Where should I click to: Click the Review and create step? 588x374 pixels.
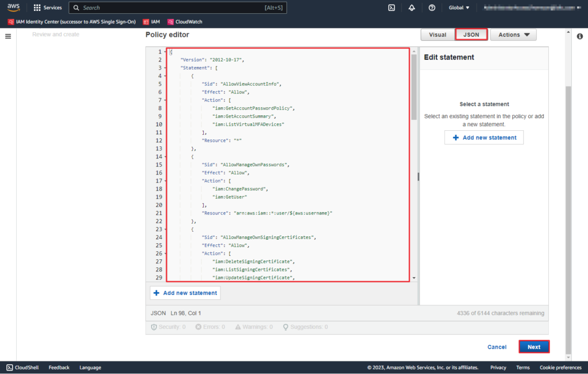56,34
